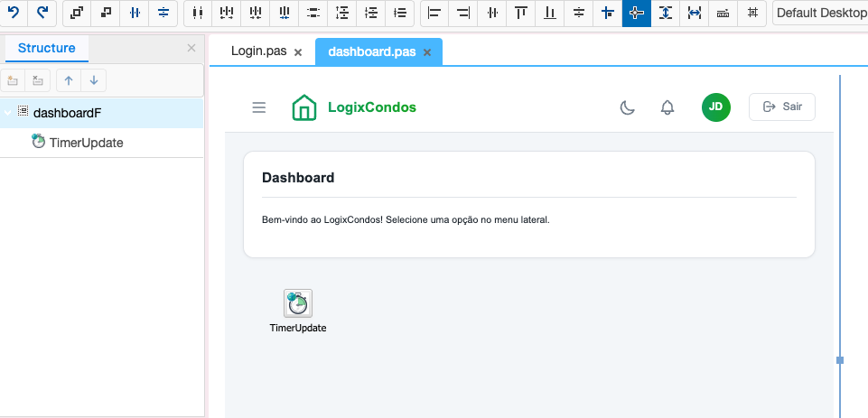Switch to the Login.pas tab
Viewport: 868px width, 418px height.
(258, 52)
